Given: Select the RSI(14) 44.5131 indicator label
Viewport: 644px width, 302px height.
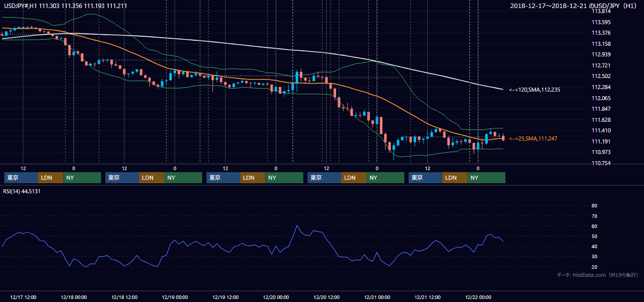Looking at the screenshot, I should pos(22,191).
